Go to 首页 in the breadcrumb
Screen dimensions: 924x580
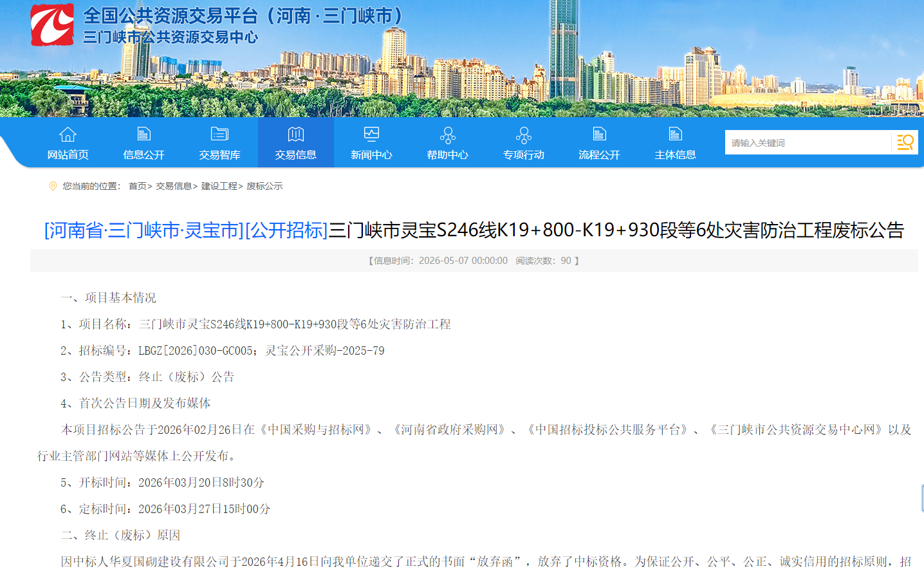click(138, 186)
